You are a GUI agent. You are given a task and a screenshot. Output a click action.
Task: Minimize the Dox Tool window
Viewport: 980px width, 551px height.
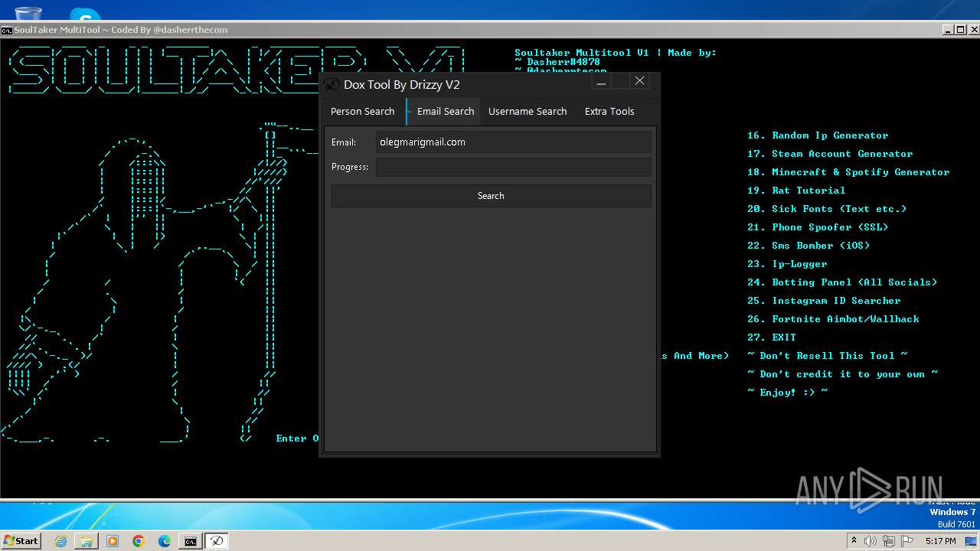[602, 81]
